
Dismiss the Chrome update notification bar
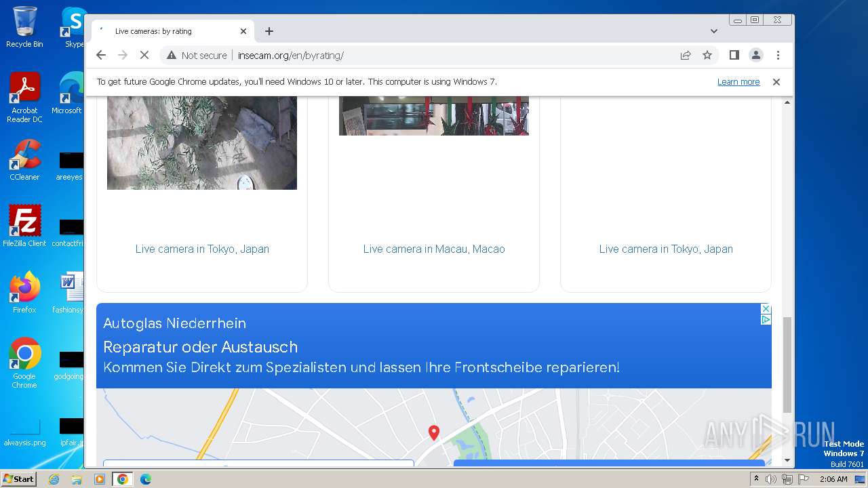pos(776,82)
